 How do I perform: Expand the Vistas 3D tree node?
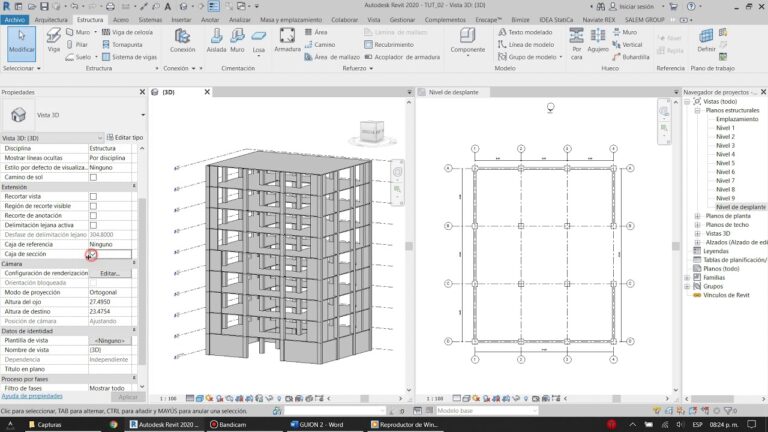697,234
